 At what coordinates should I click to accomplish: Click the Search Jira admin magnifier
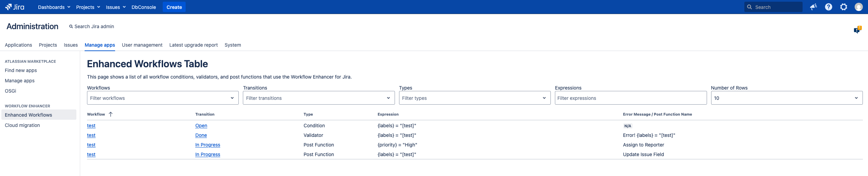coord(71,26)
